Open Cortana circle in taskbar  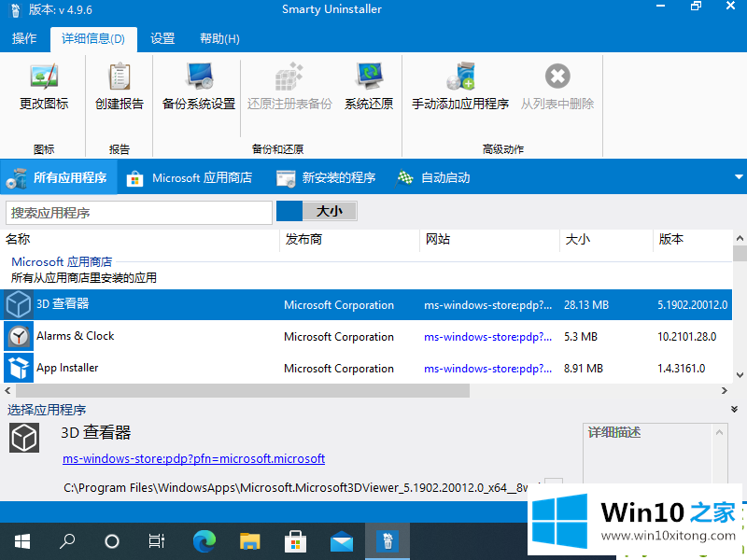tap(111, 541)
